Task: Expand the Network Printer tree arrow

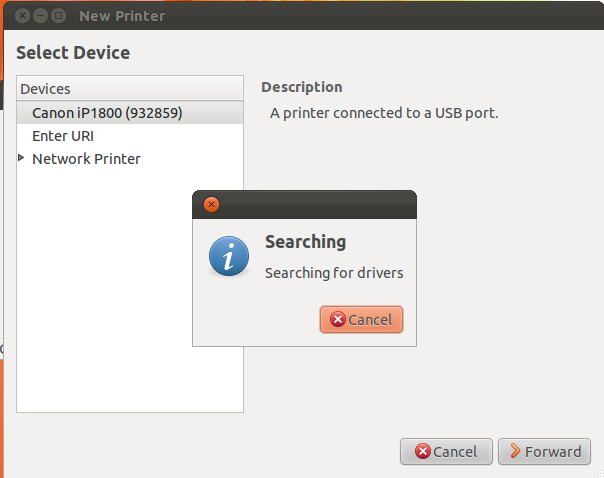Action: pyautogui.click(x=22, y=158)
